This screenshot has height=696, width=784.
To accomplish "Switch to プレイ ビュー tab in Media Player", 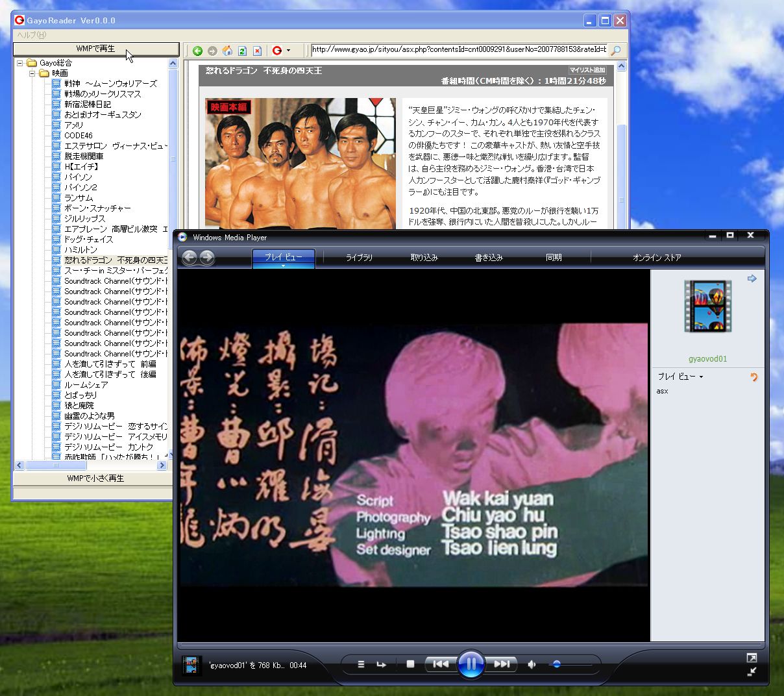I will tap(283, 258).
